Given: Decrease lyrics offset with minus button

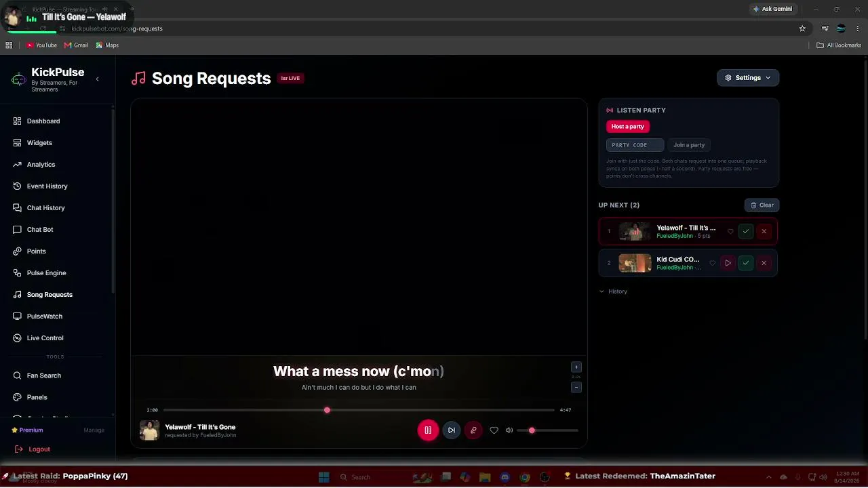Looking at the screenshot, I should coord(576,388).
